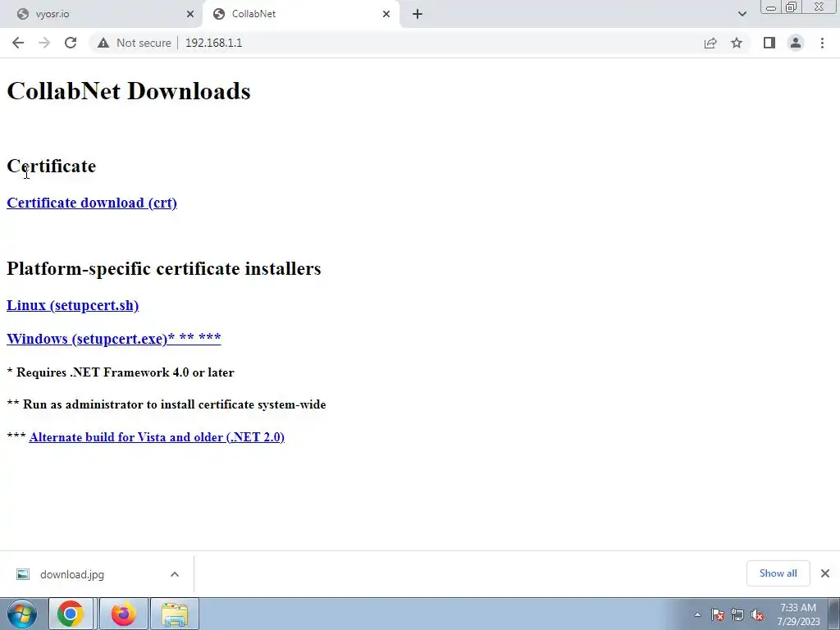Click the address bar URL 192.168.1.1

point(213,43)
